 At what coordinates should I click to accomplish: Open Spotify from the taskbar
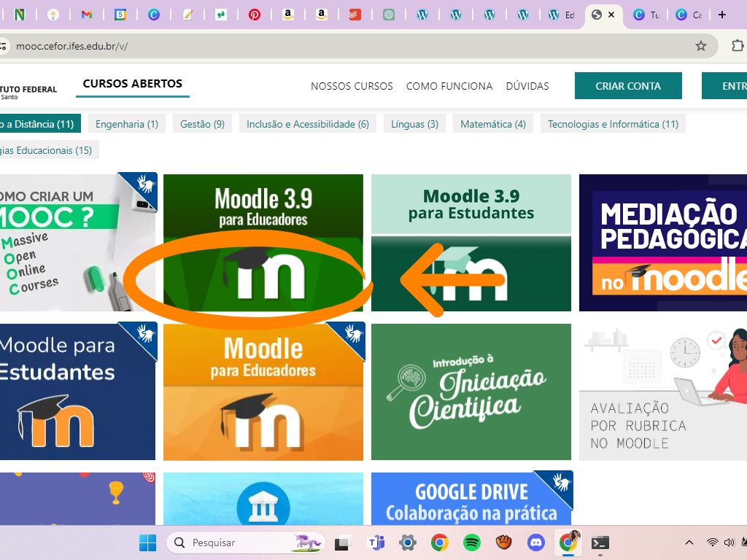472,542
